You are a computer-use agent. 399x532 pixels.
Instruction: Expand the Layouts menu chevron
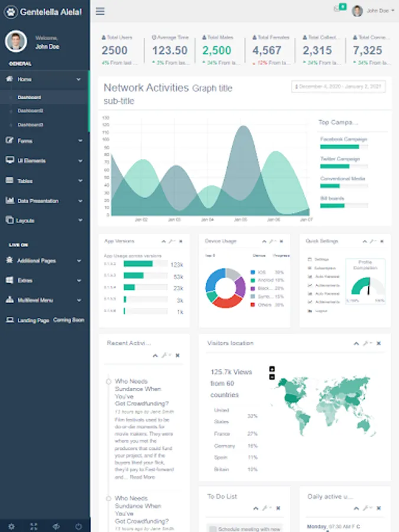[80, 220]
